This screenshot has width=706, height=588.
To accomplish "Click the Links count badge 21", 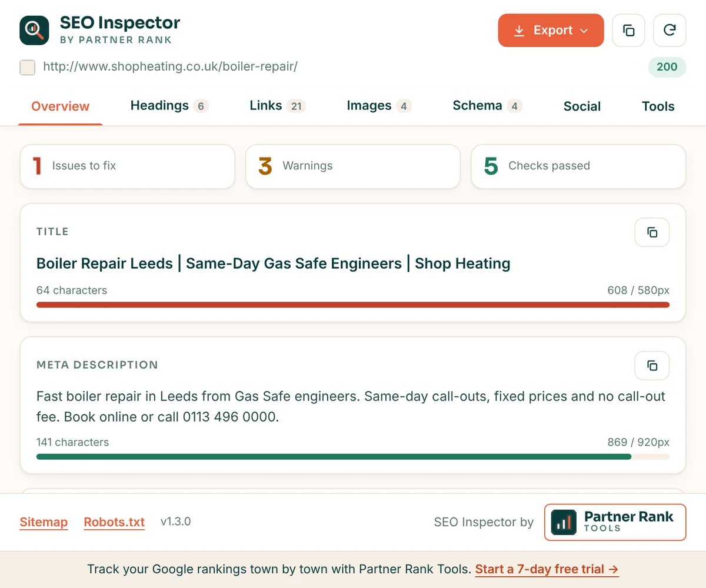I will [296, 106].
